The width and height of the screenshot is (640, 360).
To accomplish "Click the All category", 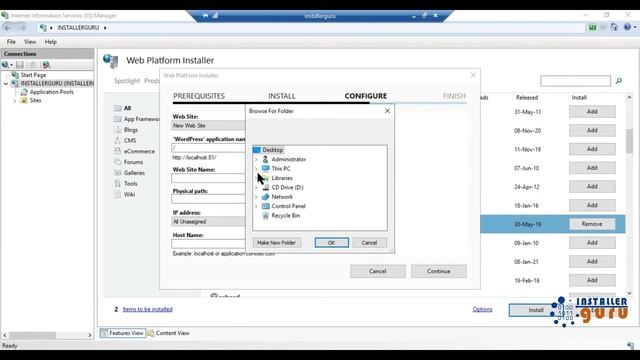I will (x=127, y=108).
